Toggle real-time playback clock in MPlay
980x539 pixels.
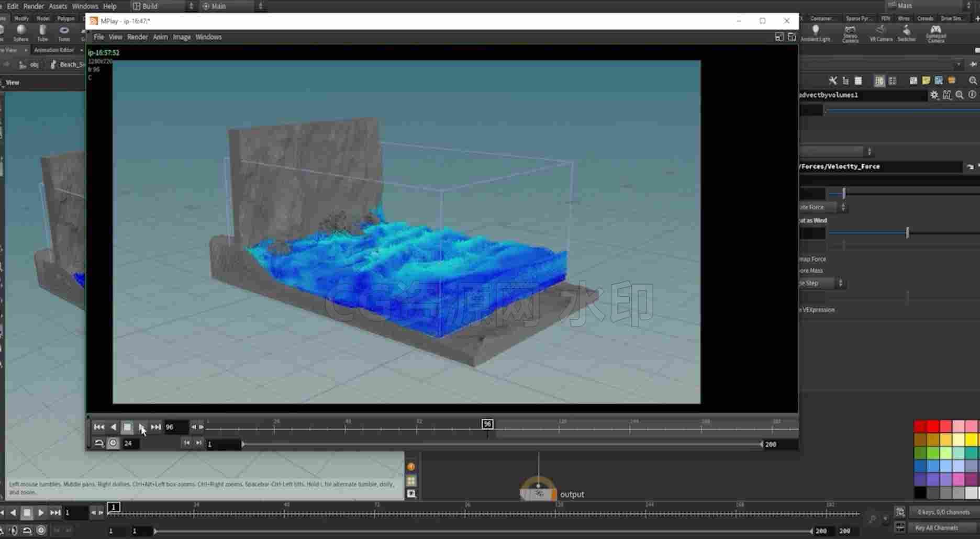(113, 443)
